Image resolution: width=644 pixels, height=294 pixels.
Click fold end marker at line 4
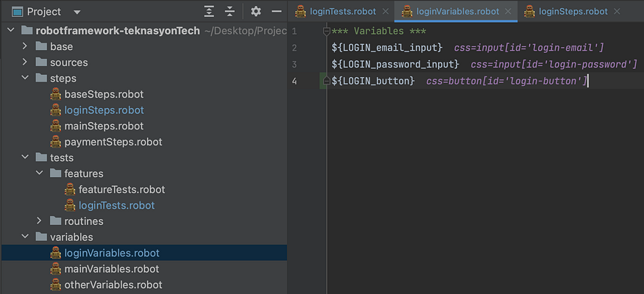point(327,81)
